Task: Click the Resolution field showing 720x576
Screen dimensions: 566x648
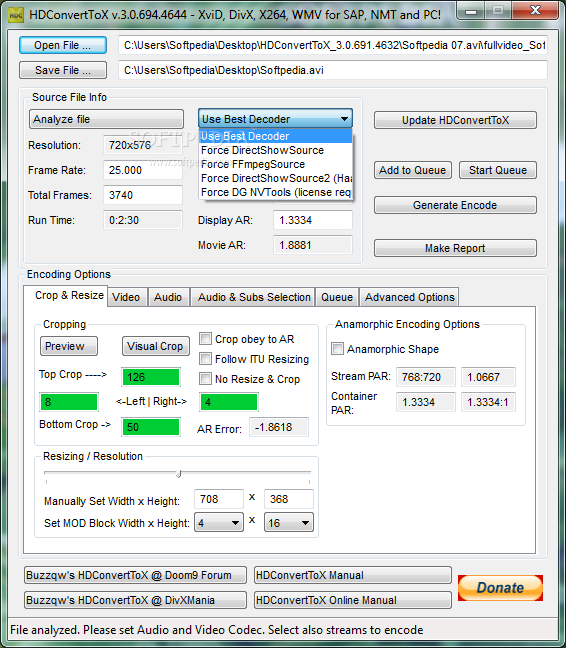Action: [x=143, y=145]
